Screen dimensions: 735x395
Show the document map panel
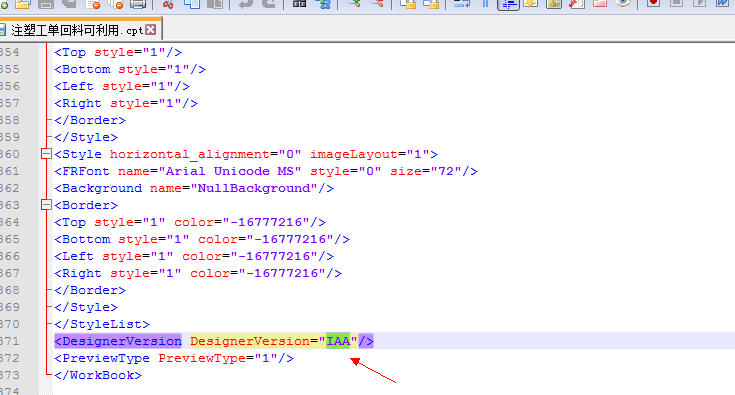[x=554, y=4]
